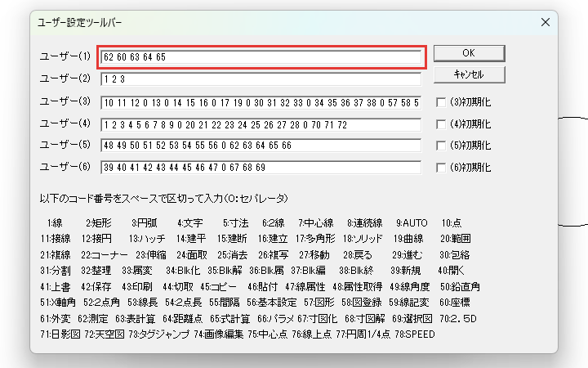588x368 pixels.
Task: Click the ユーザー(2) label
Action: [x=65, y=79]
